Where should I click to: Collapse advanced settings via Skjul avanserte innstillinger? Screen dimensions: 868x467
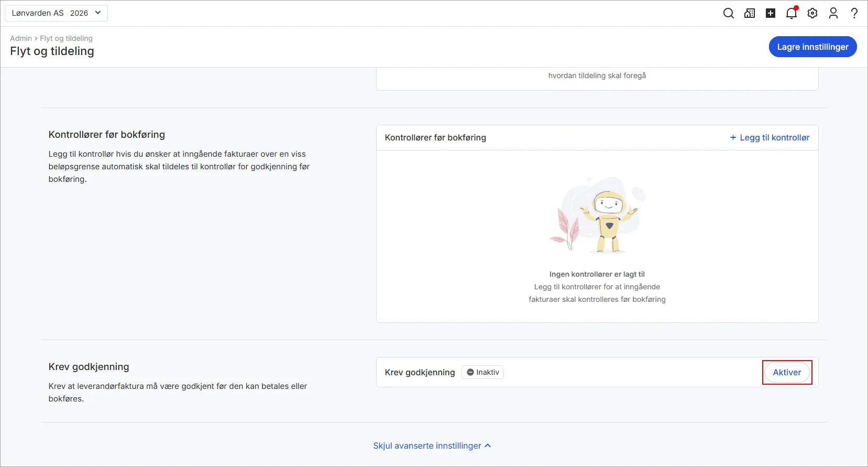coord(427,446)
